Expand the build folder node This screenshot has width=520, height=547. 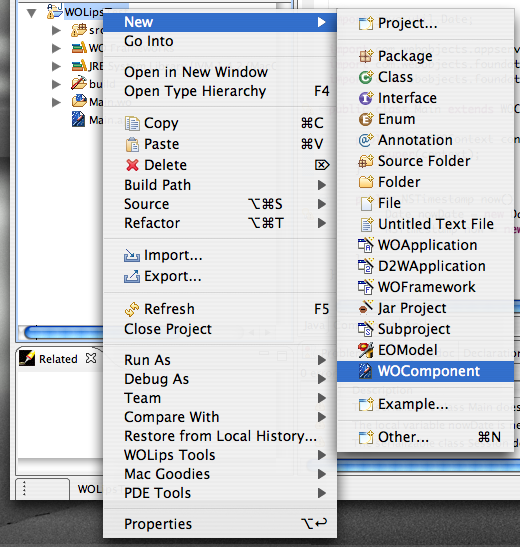point(56,84)
